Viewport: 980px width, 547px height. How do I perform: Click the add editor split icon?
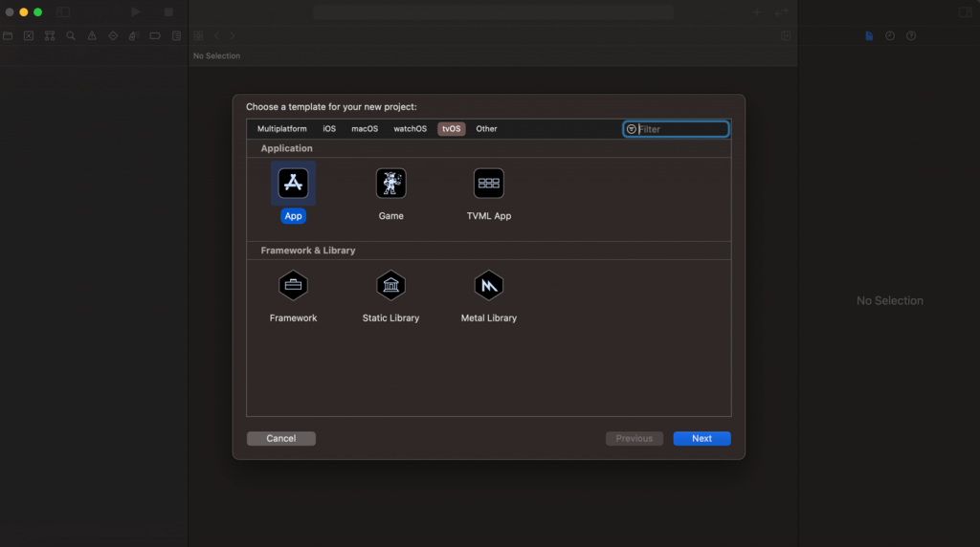pos(787,36)
